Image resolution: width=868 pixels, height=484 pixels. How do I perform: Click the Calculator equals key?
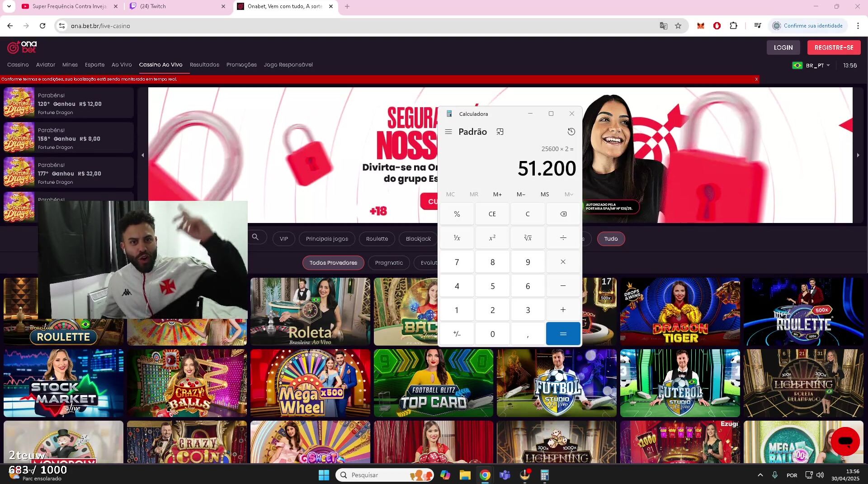(x=563, y=334)
